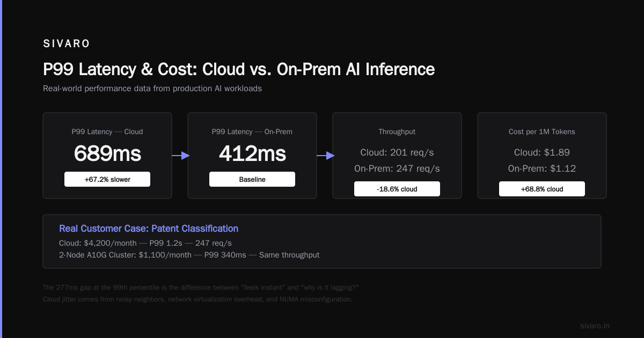Image resolution: width=644 pixels, height=338 pixels.
Task: Click the "P99 Latency — On-Prem" card label
Action: 252,131
